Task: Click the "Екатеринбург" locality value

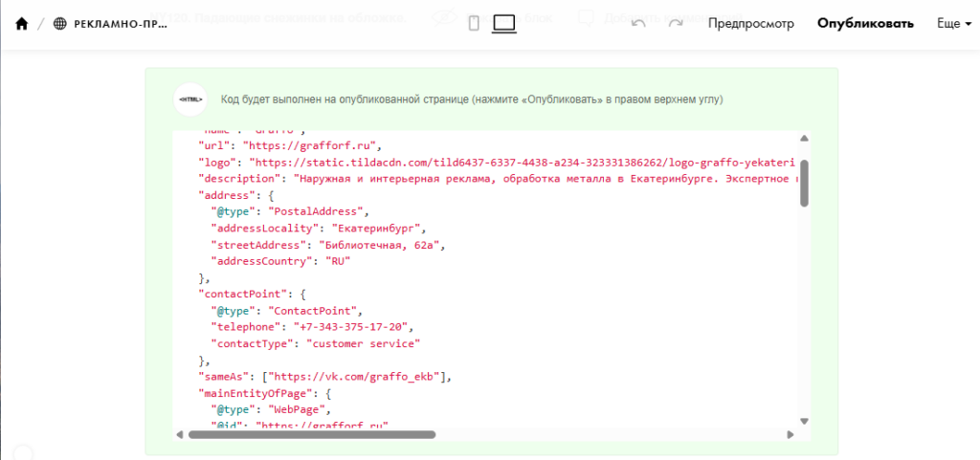Action: click(x=379, y=228)
